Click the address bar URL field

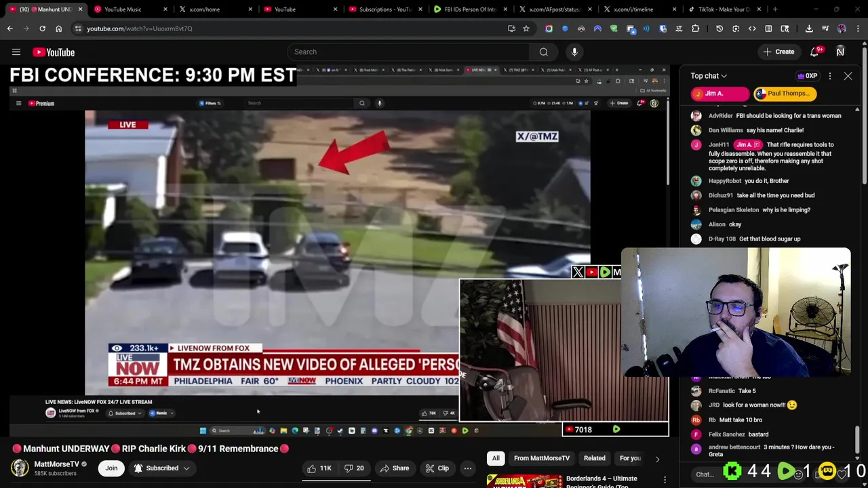tap(292, 28)
